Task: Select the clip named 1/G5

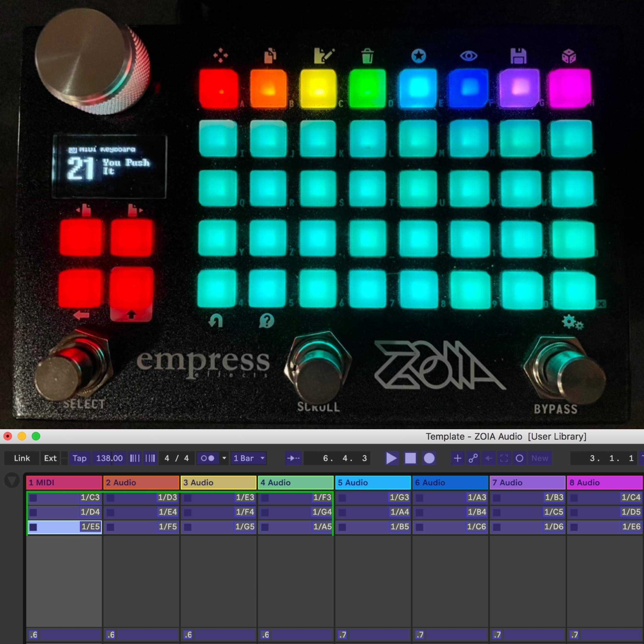Action: (219, 527)
